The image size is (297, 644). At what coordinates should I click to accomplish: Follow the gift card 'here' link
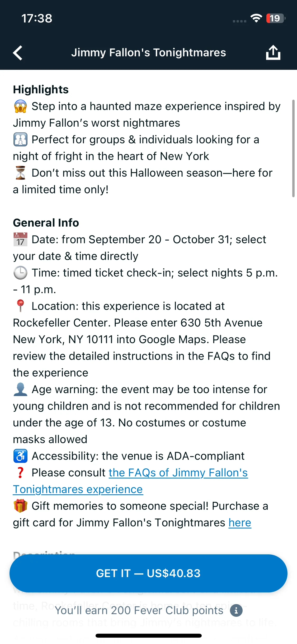[240, 523]
